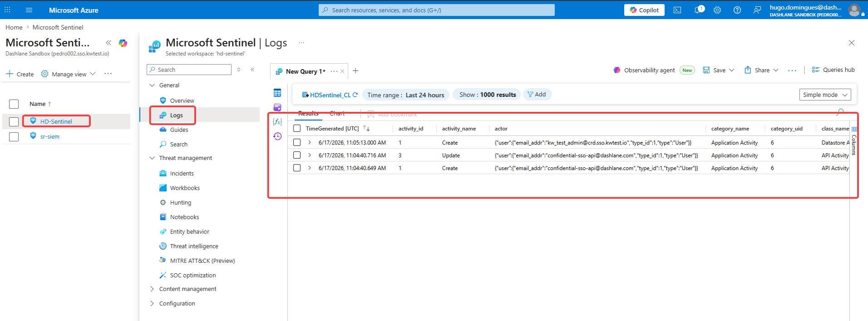This screenshot has height=321, width=868.
Task: Click the refresh icon next to HDSentinel_CL
Action: pyautogui.click(x=355, y=95)
